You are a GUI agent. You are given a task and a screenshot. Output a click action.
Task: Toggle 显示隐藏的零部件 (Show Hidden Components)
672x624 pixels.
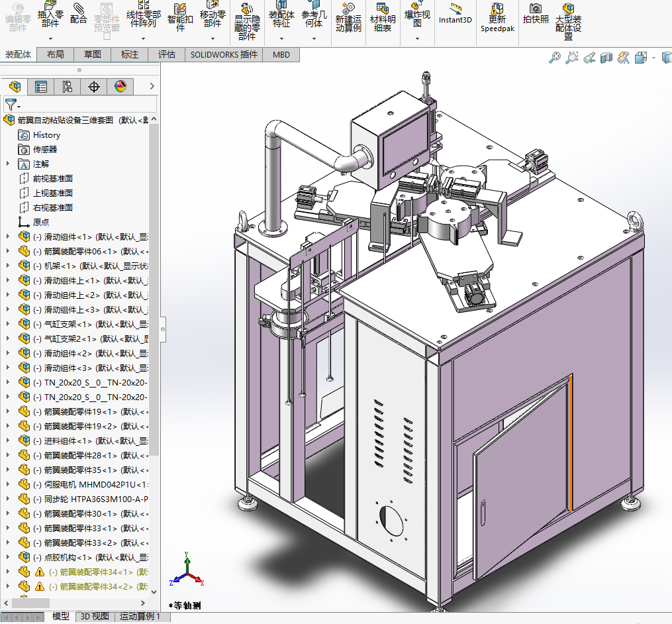246,21
